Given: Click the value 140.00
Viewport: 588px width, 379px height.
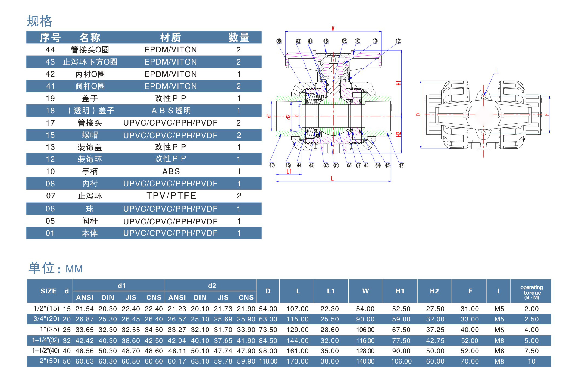Looking at the screenshot, I should [x=365, y=361].
